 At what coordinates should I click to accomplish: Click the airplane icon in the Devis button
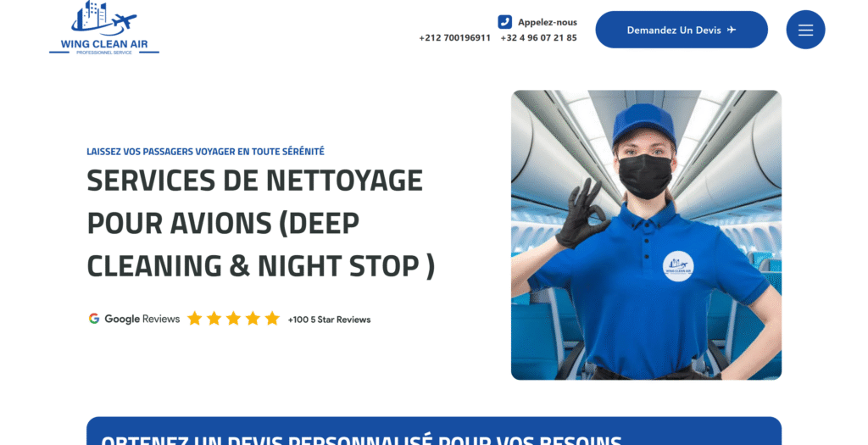click(732, 30)
